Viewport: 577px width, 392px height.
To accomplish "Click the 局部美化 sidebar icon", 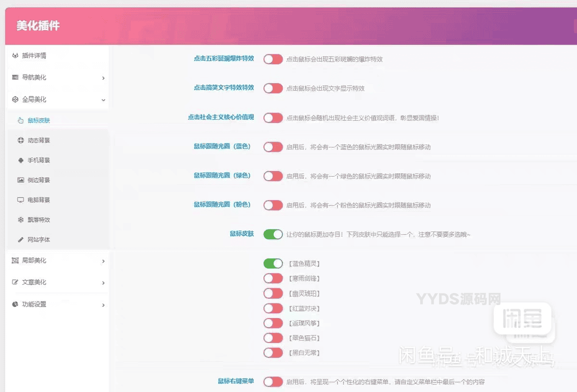I will tap(15, 260).
